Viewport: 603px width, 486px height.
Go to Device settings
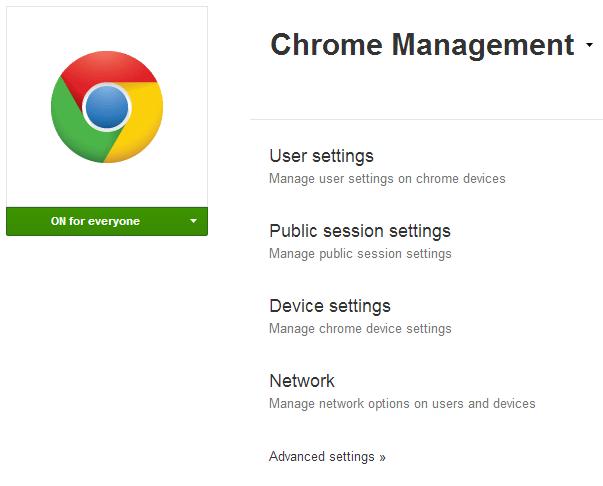[330, 306]
